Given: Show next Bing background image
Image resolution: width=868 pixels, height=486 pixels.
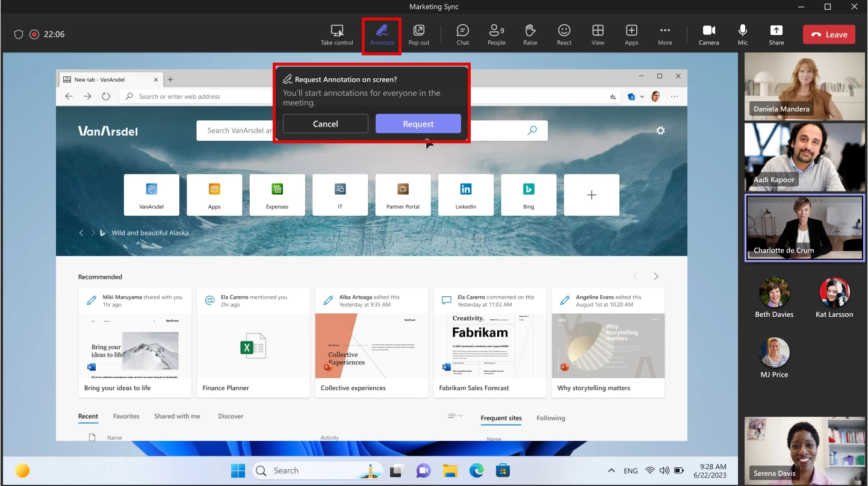Looking at the screenshot, I should 93,232.
